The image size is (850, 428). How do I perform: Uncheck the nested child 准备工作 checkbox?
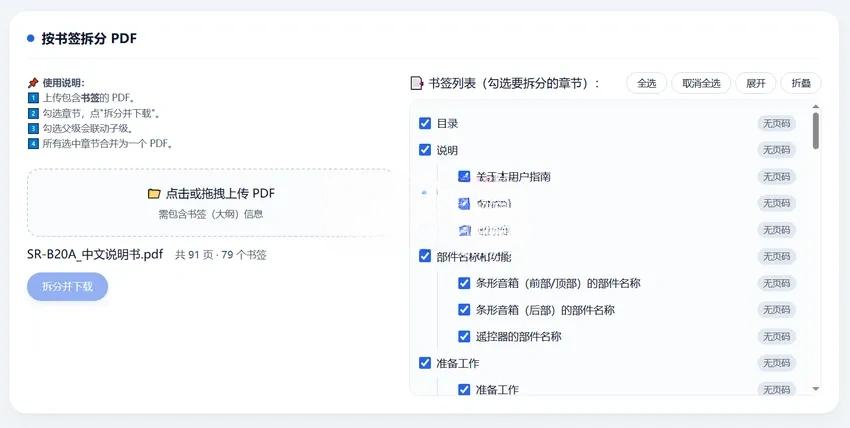[464, 390]
